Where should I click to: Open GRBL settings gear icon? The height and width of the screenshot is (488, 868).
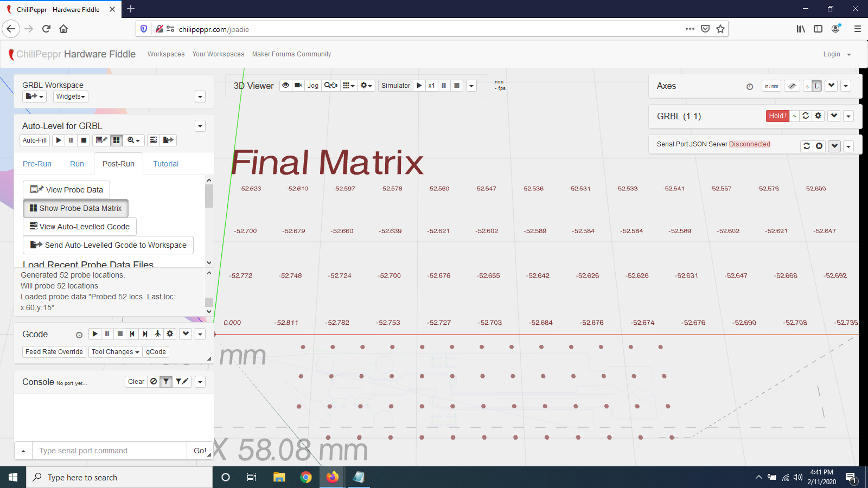tap(819, 116)
